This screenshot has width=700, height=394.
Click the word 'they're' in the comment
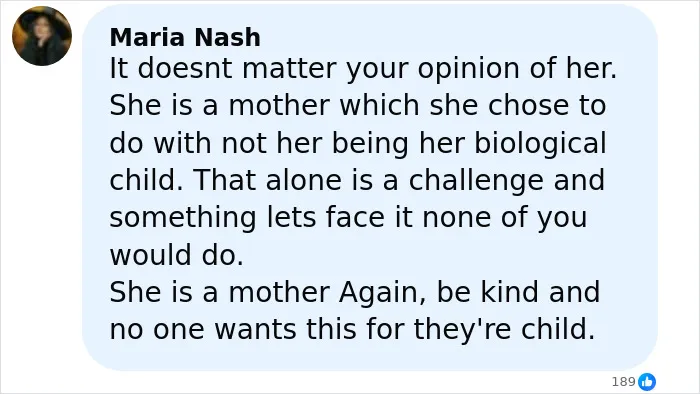click(462, 331)
